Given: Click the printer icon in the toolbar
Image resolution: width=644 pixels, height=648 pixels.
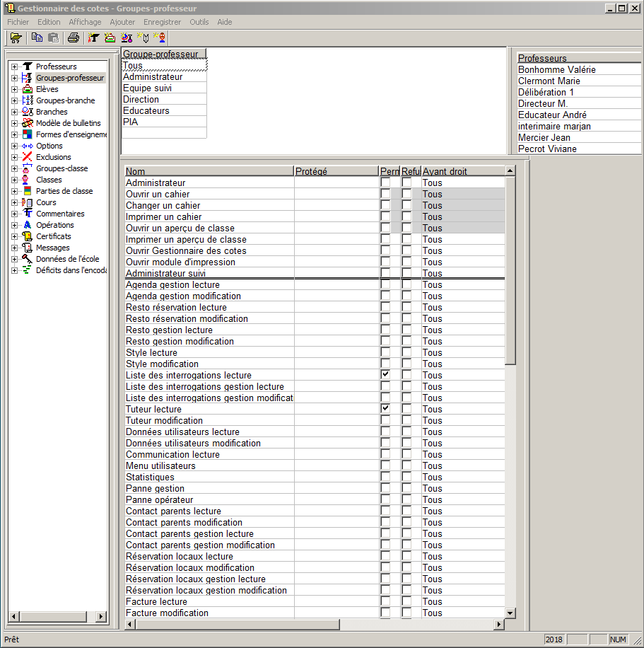Looking at the screenshot, I should pos(73,37).
